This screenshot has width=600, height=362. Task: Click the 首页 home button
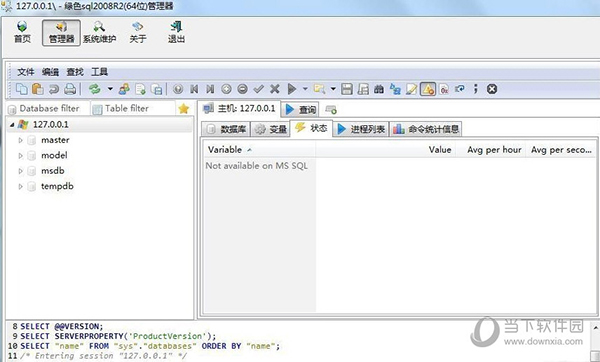(22, 33)
